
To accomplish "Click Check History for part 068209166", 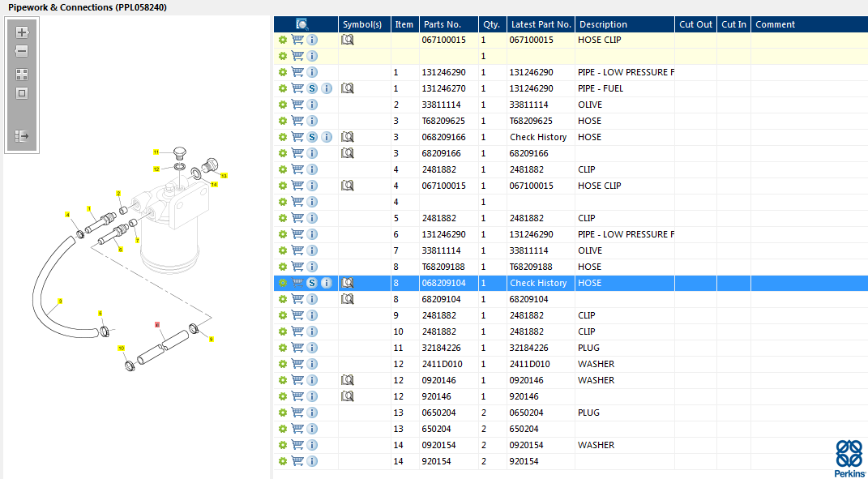I will click(538, 137).
